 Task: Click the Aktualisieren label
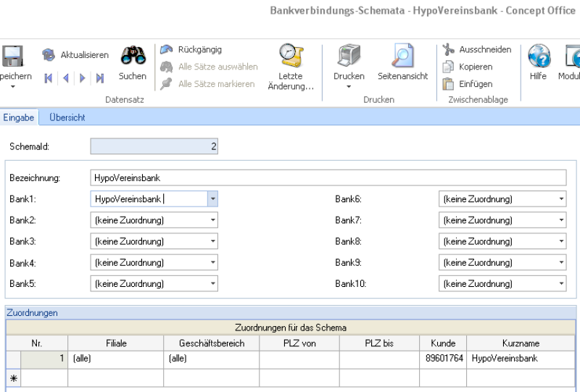coord(85,55)
